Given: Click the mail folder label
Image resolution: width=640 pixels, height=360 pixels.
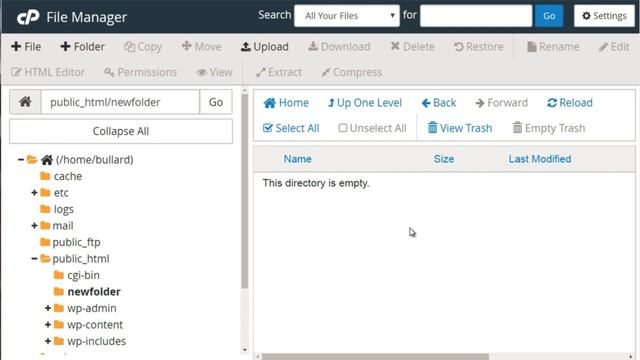Looking at the screenshot, I should [63, 226].
